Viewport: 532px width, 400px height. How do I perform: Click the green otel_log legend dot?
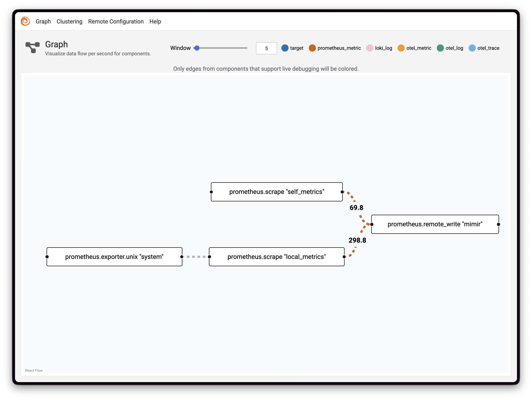(x=440, y=48)
